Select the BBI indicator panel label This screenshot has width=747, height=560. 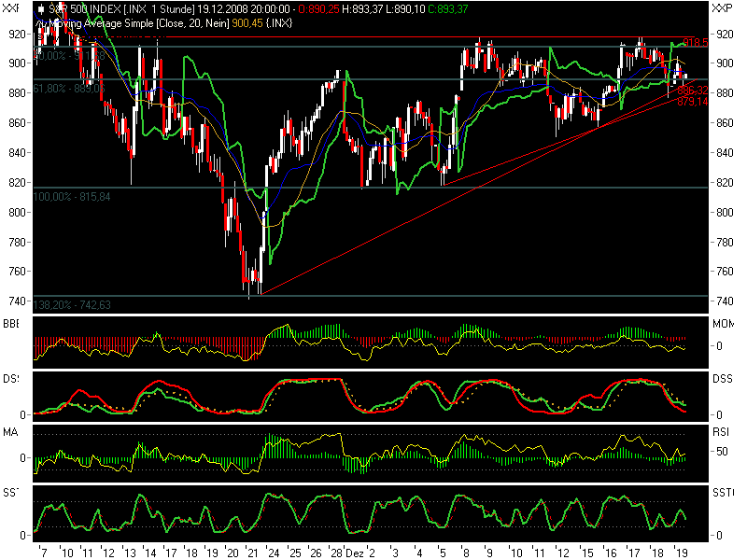9,322
